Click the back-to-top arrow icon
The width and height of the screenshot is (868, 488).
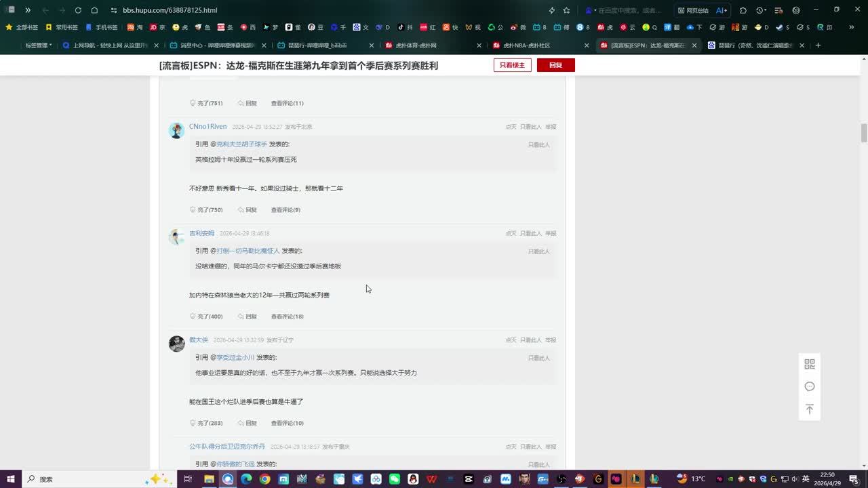(809, 409)
